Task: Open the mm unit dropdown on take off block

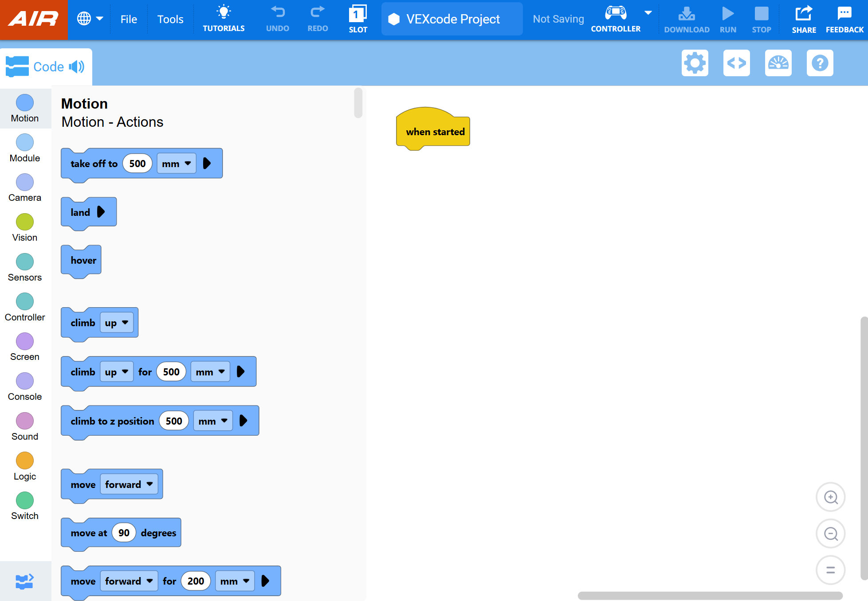Action: tap(176, 163)
